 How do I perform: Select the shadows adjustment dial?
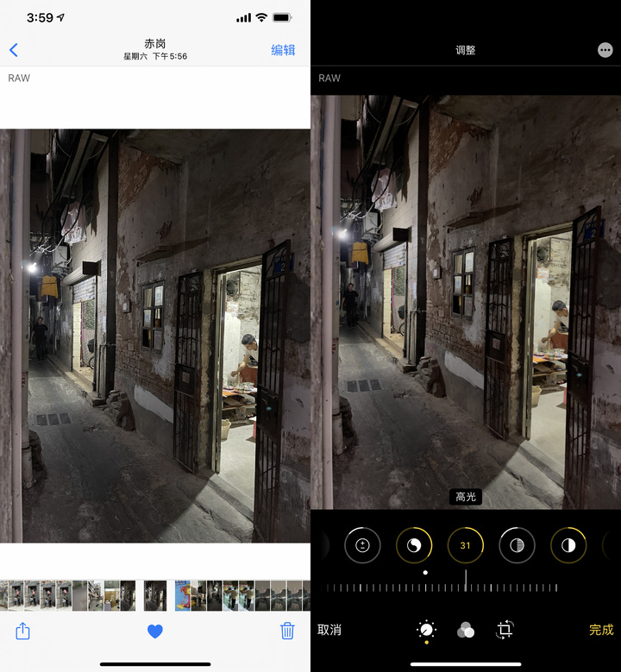pyautogui.click(x=517, y=545)
